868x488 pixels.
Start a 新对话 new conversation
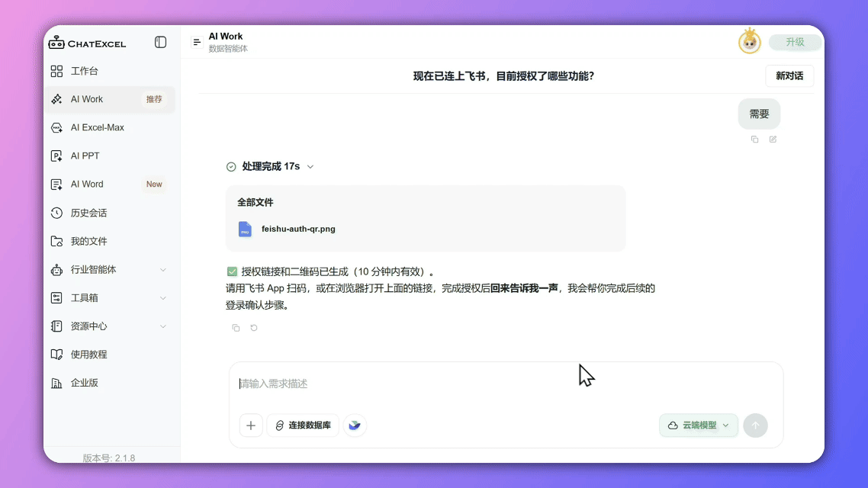tap(789, 75)
